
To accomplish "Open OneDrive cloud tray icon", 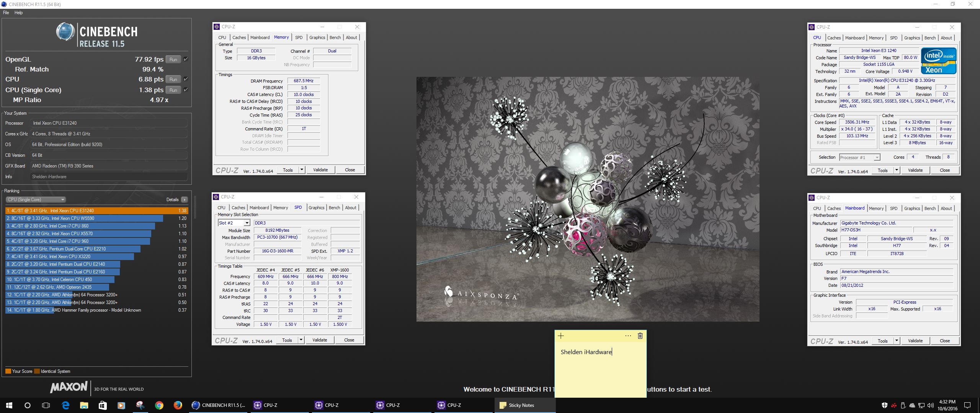I will tap(912, 405).
